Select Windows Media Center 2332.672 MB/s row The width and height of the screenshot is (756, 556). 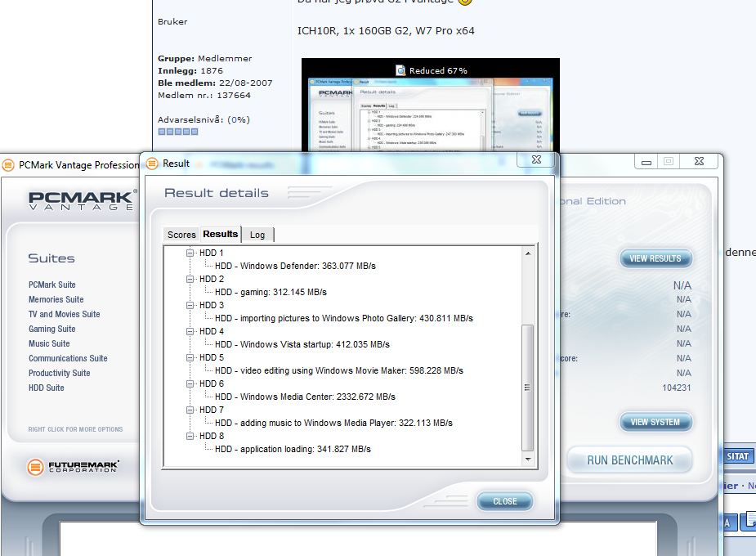[305, 397]
